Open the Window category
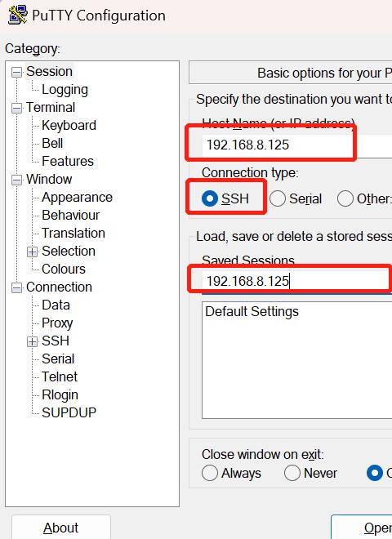This screenshot has width=392, height=539. click(49, 179)
